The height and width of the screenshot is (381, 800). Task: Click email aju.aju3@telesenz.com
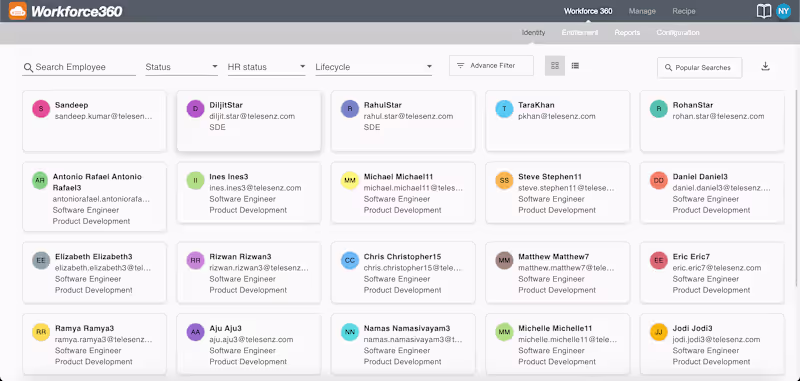(251, 340)
